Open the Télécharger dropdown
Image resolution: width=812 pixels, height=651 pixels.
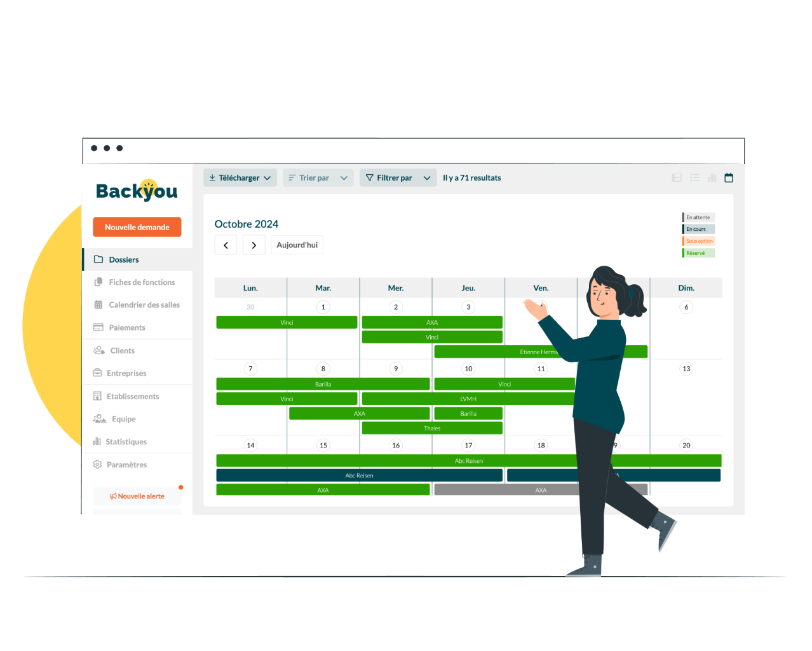point(240,178)
